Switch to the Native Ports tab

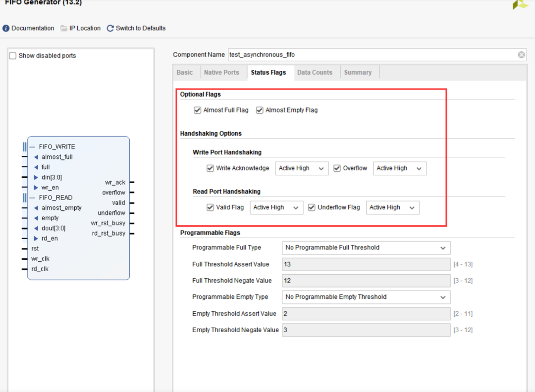(x=221, y=72)
